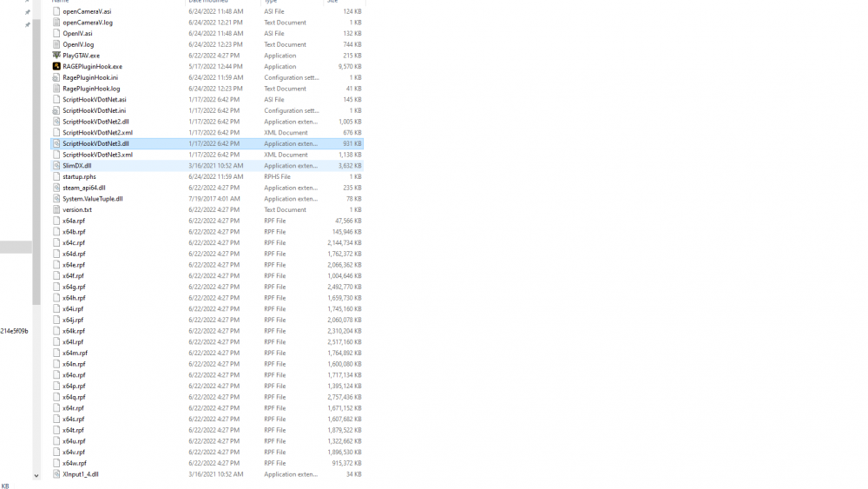Click the 744 KB size of OpenIV.log
The height and width of the screenshot is (489, 868).
[x=352, y=44]
